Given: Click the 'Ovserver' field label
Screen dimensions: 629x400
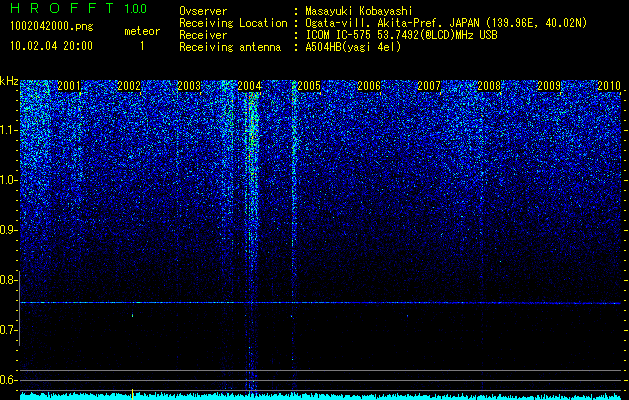Looking at the screenshot, I should (x=203, y=11).
